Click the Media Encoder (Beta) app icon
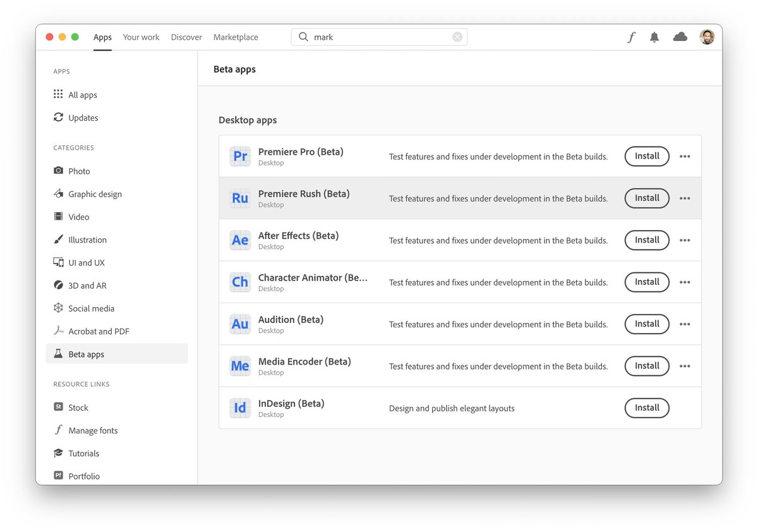 [240, 366]
